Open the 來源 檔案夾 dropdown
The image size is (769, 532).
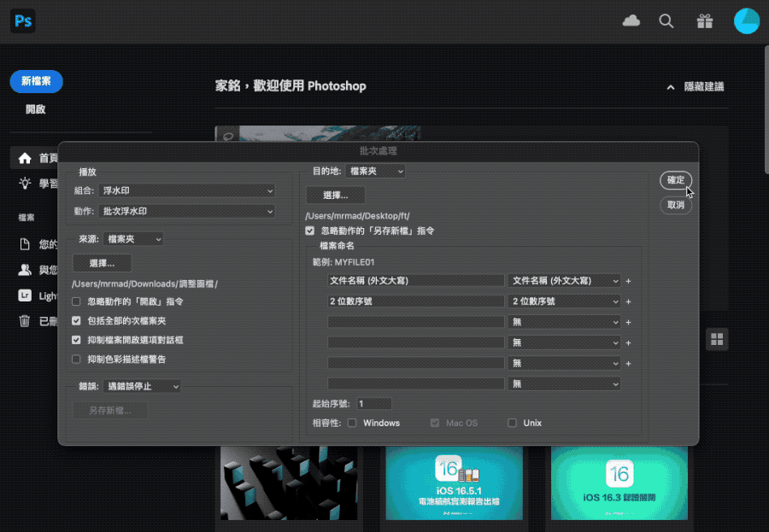point(133,239)
